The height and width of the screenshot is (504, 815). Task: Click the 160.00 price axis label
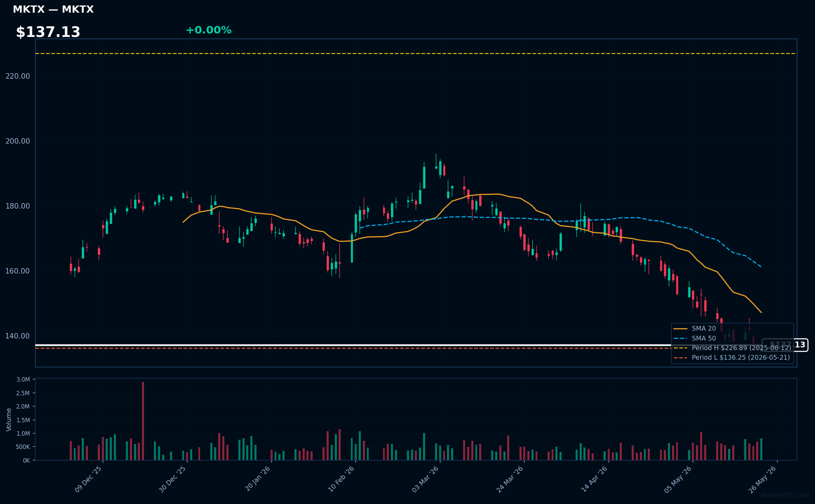pyautogui.click(x=18, y=271)
